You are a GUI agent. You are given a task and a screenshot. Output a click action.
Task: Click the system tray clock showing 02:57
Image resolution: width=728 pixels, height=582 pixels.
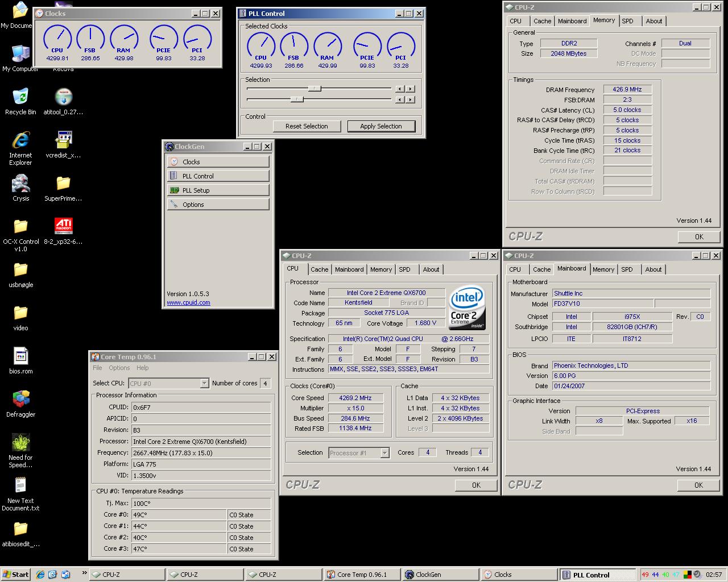click(x=714, y=575)
